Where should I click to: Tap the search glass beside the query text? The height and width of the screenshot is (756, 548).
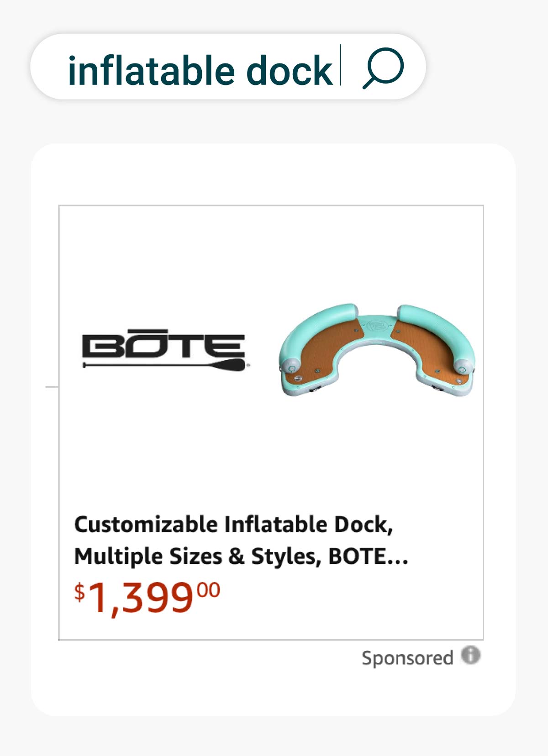coord(385,68)
